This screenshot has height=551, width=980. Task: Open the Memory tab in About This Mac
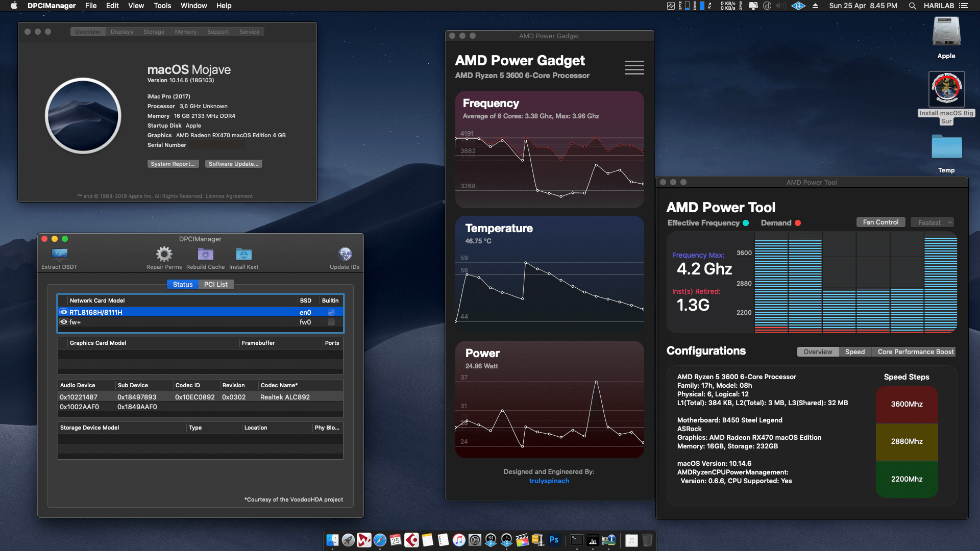[x=185, y=32]
